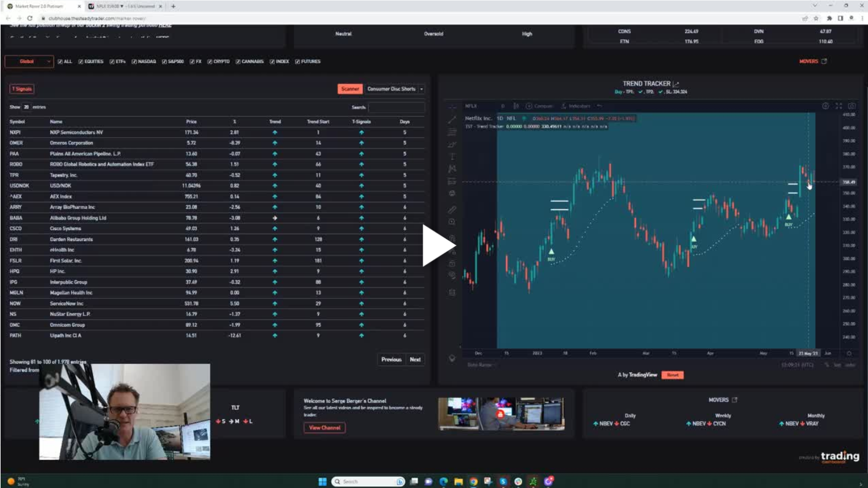The image size is (868, 488).
Task: Toggle the CANNABIS checkbox
Action: tap(238, 61)
